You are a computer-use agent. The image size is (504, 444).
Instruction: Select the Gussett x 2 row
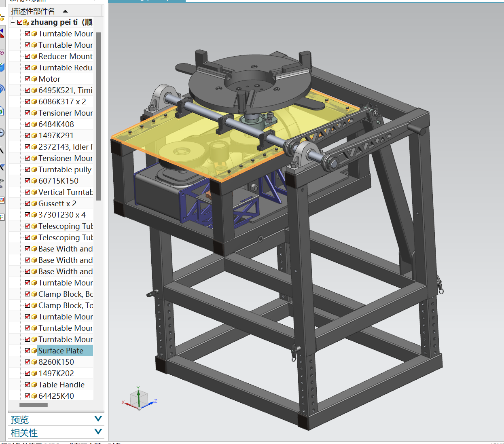pyautogui.click(x=51, y=203)
